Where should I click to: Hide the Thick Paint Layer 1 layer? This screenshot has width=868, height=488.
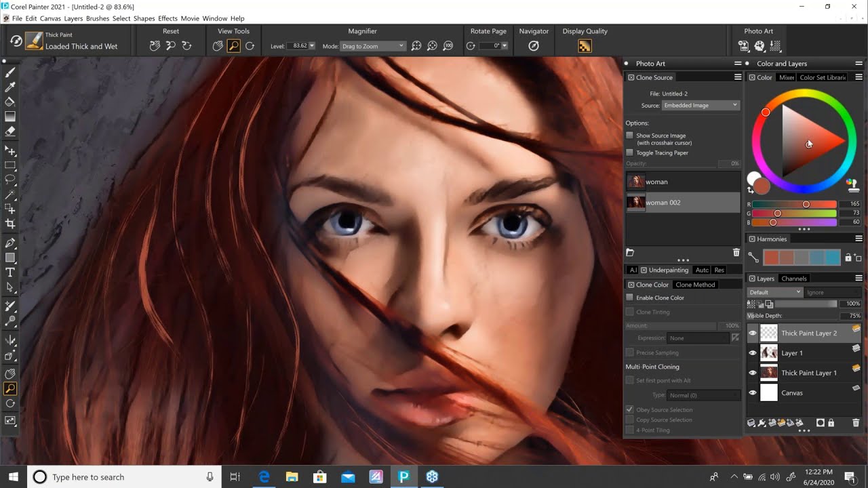(752, 372)
